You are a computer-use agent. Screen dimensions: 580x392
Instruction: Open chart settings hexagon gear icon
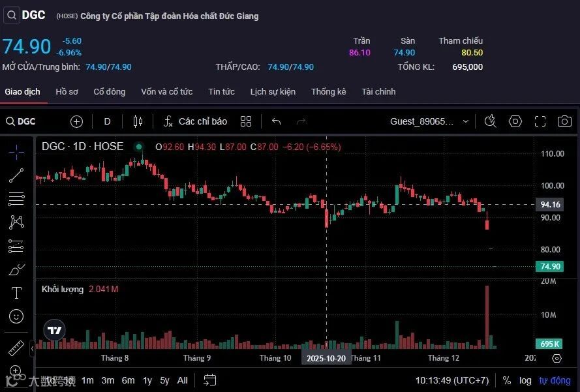pyautogui.click(x=515, y=121)
